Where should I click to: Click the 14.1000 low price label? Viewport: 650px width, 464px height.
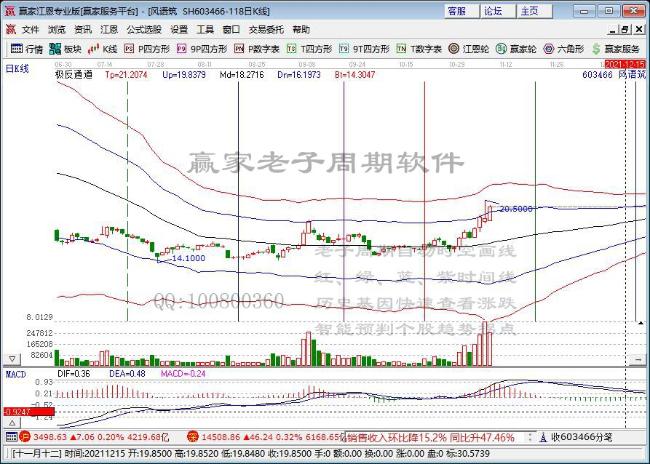pyautogui.click(x=189, y=258)
